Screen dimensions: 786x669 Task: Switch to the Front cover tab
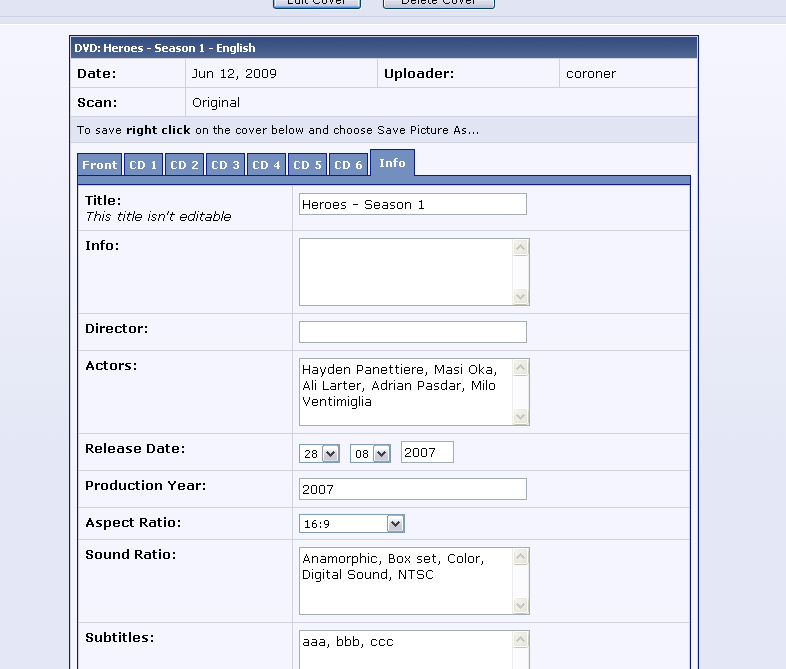tap(100, 165)
